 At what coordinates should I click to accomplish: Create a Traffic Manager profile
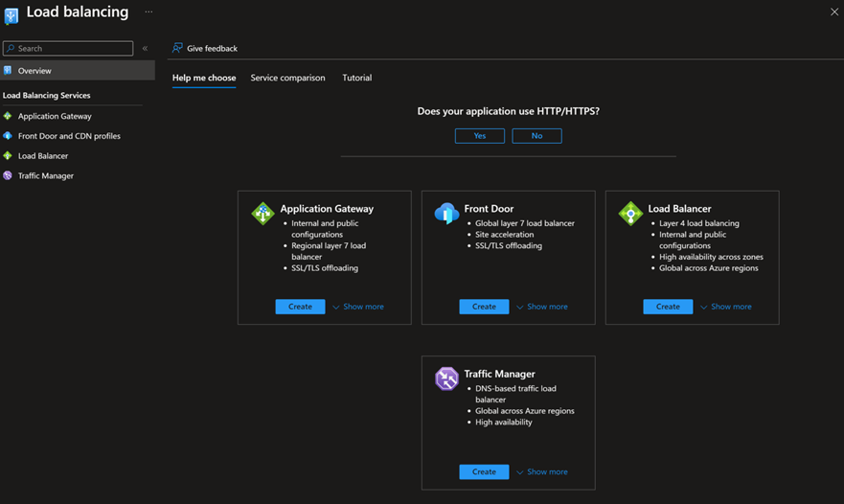[x=484, y=471]
